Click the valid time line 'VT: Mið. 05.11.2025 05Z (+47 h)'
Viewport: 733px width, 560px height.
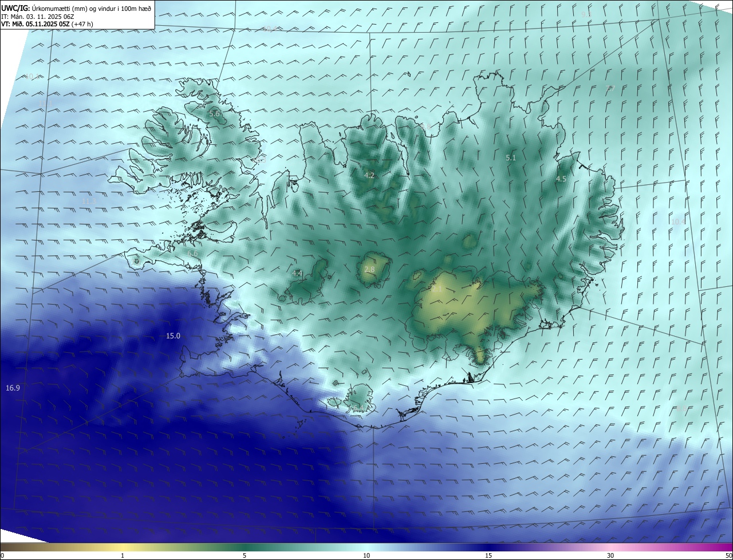[47, 24]
